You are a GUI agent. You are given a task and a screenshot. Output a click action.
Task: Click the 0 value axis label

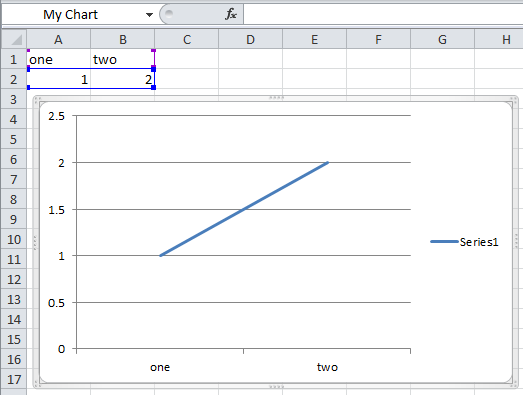pos(61,349)
